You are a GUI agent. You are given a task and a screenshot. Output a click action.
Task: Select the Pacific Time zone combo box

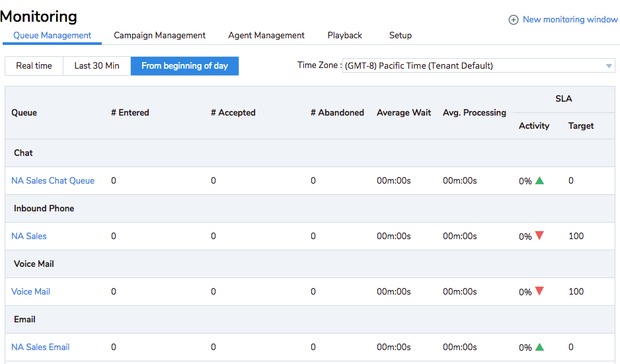click(x=479, y=65)
